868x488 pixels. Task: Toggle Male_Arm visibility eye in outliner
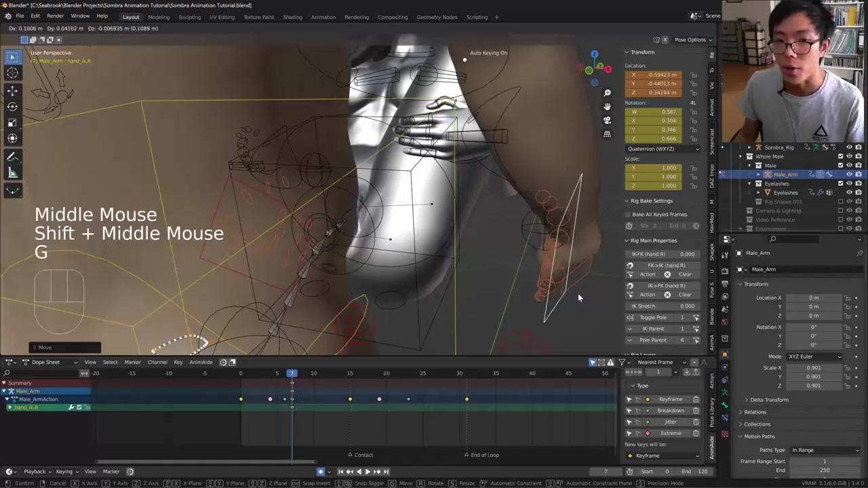(849, 174)
